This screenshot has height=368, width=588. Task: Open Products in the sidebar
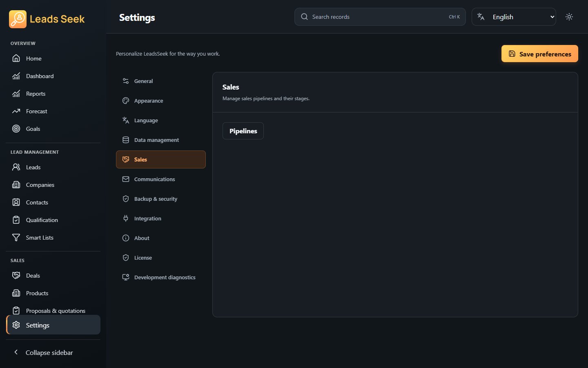(x=53, y=293)
